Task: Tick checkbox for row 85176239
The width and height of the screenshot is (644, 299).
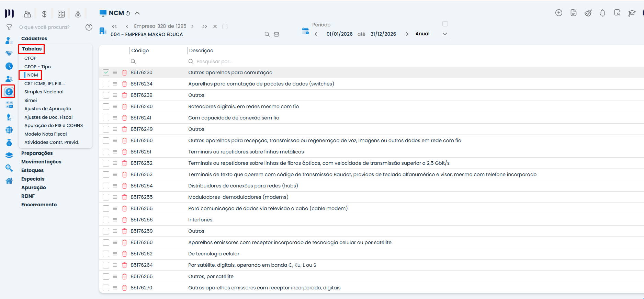Action: [x=106, y=95]
